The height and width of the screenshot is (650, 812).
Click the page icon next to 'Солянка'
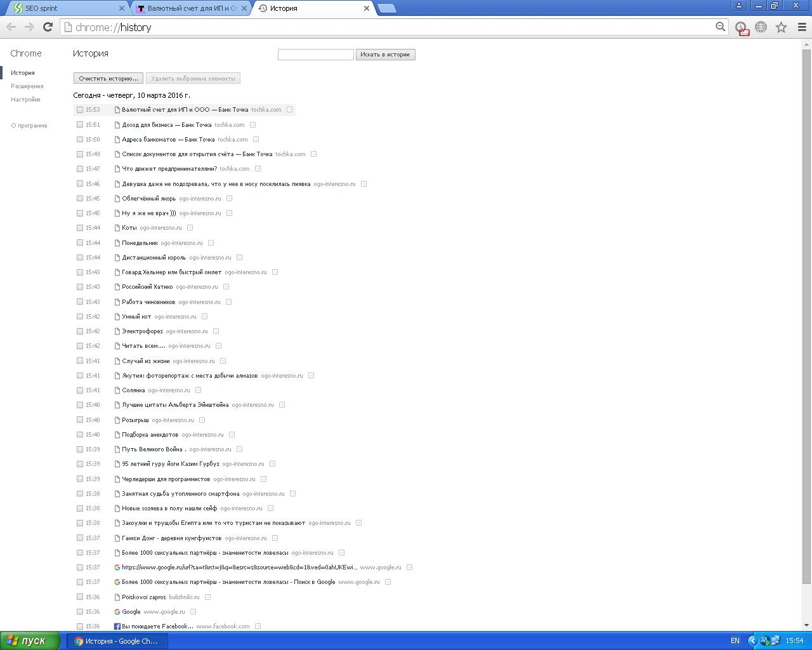(117, 390)
